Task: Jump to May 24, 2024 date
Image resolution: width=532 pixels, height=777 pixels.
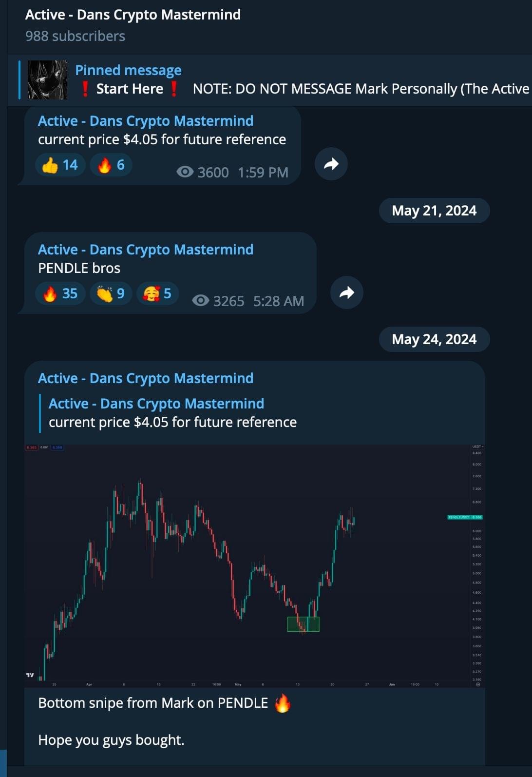Action: 434,339
